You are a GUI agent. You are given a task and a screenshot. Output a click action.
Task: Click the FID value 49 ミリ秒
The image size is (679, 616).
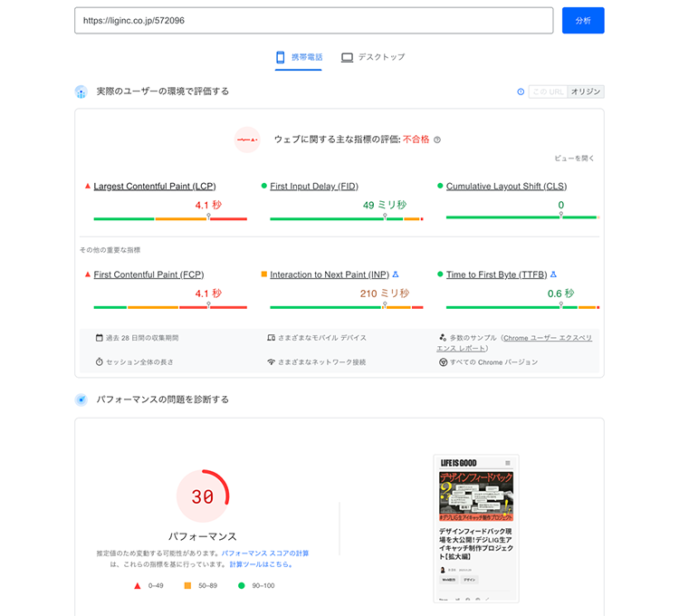coord(385,205)
